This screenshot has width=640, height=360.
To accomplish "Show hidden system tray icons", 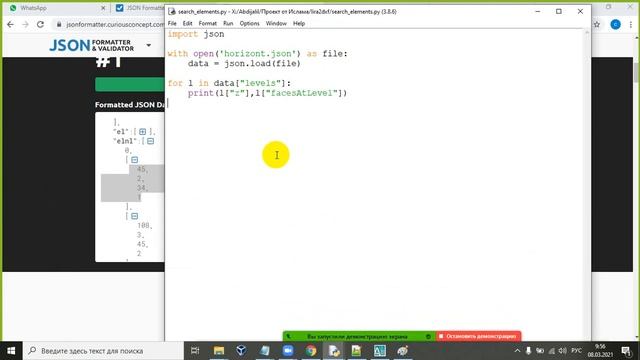I will click(517, 351).
